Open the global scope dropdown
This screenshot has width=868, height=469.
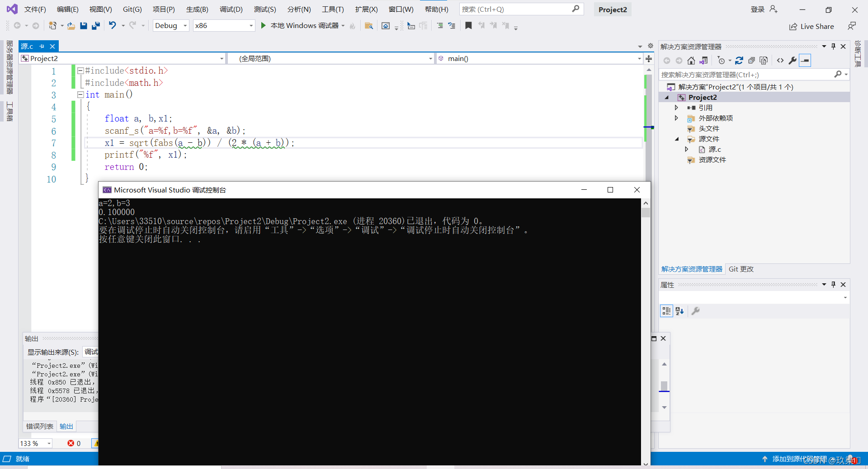click(x=330, y=58)
